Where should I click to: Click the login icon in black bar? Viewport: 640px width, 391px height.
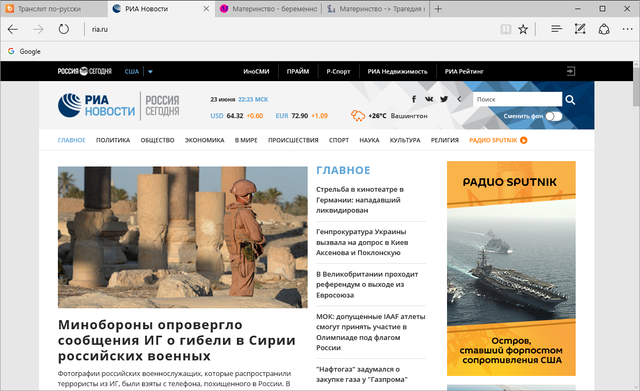[x=571, y=71]
